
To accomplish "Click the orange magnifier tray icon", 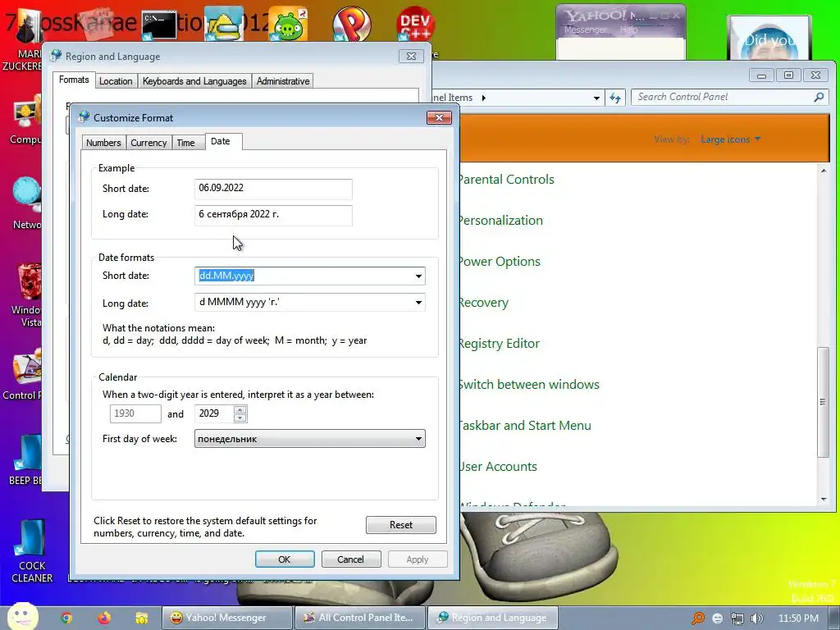I will click(698, 619).
